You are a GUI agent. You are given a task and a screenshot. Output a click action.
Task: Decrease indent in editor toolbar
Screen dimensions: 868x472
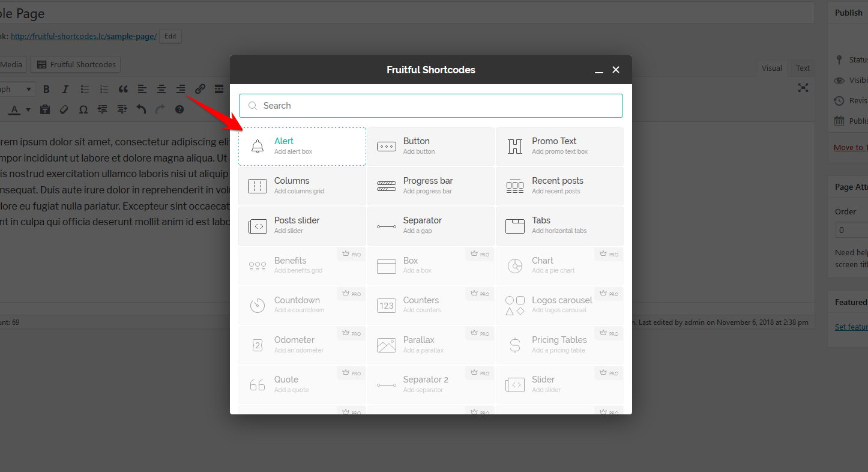click(103, 109)
